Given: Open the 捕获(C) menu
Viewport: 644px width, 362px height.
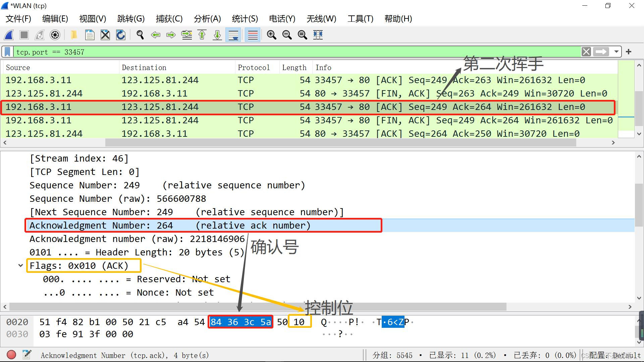Looking at the screenshot, I should click(x=169, y=19).
